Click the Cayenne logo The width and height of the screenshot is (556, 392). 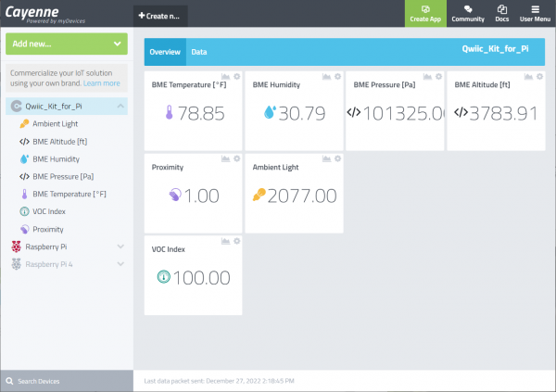pos(32,12)
